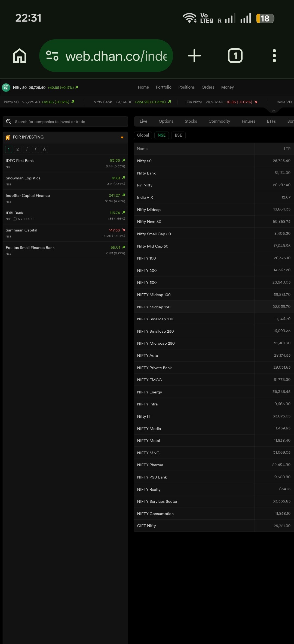Viewport: 294px width, 644px height.
Task: Select the NSE exchange filter
Action: (161, 135)
